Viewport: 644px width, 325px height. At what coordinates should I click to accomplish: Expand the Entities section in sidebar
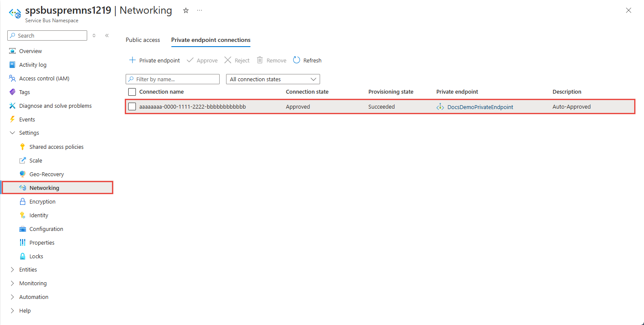pos(12,270)
